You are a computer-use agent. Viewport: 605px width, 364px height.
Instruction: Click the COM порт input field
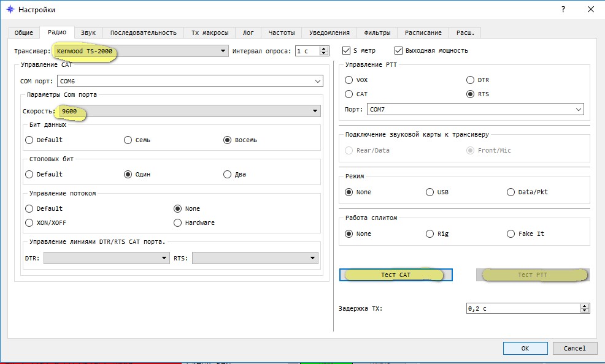coord(184,81)
